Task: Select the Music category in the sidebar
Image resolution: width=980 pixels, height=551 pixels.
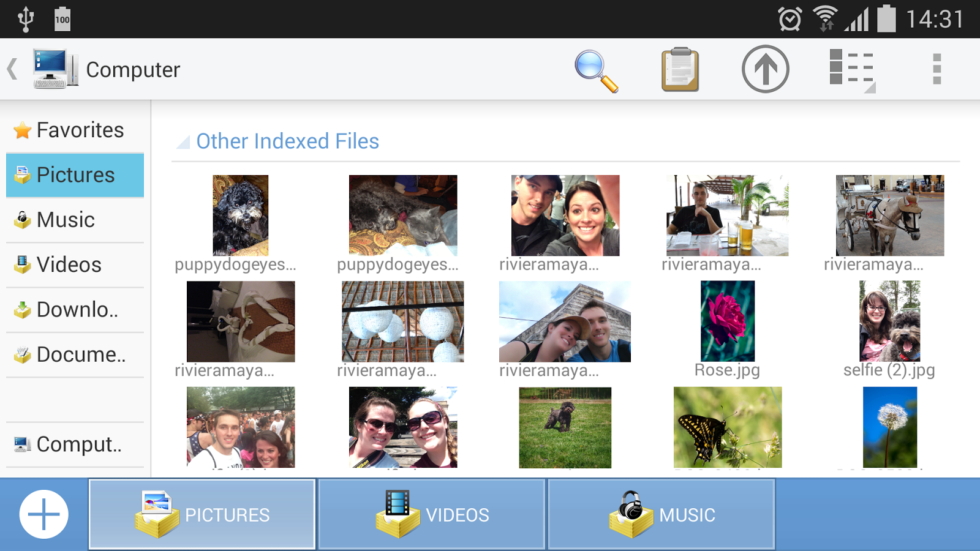Action: point(65,220)
